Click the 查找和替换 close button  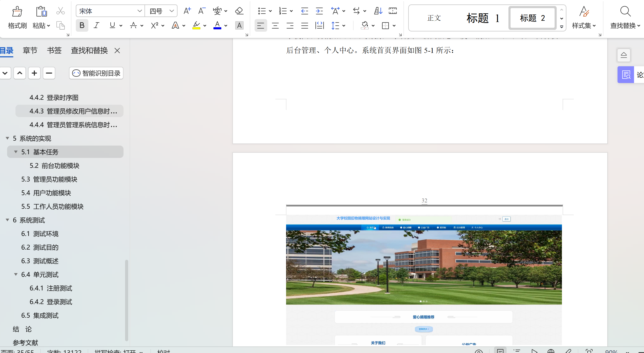pyautogui.click(x=117, y=51)
